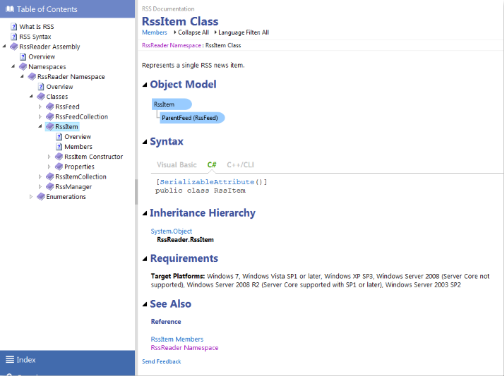Viewport: 504px width, 376px height.
Task: Switch to the Visual Basic syntax tab
Action: click(177, 165)
